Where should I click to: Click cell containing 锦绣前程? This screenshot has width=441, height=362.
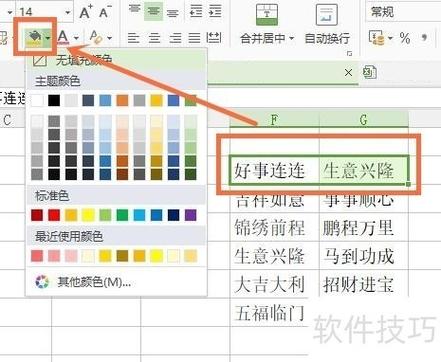274,228
